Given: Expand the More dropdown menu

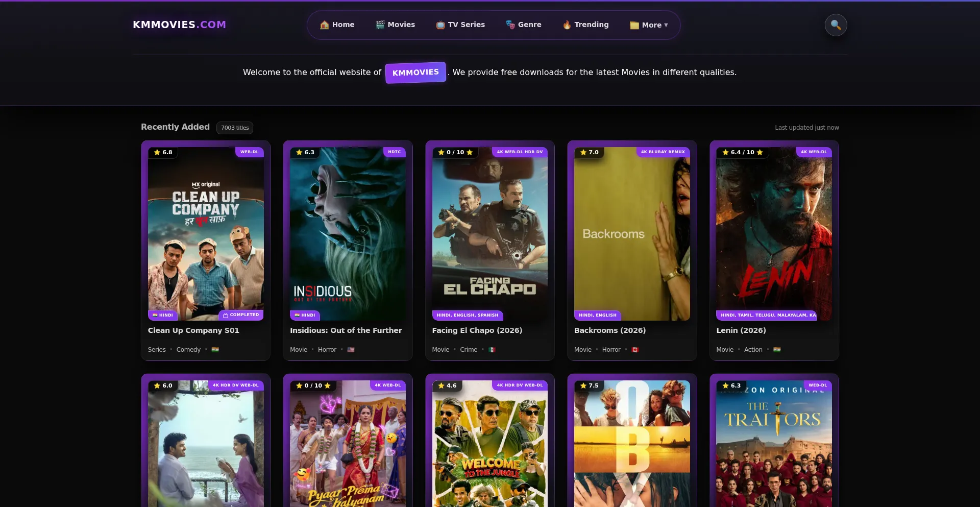Looking at the screenshot, I should pos(649,25).
